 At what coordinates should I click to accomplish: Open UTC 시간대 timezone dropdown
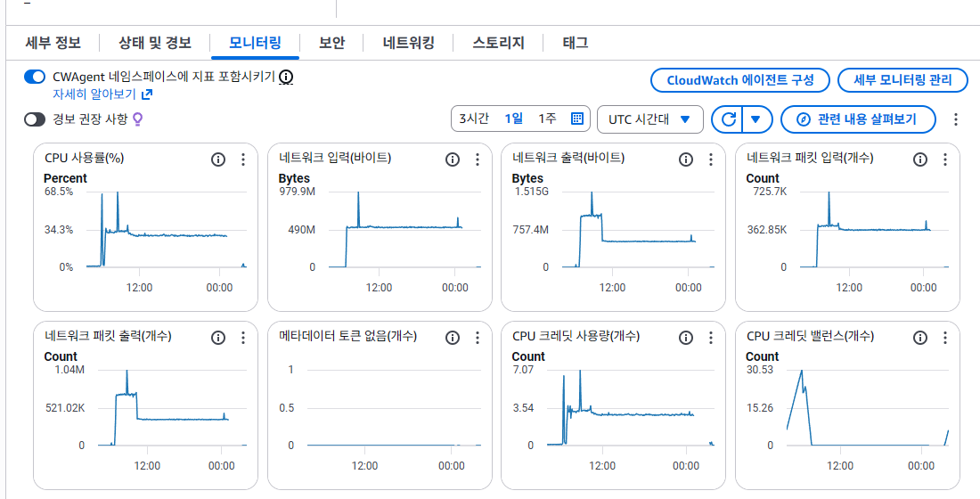pos(650,119)
